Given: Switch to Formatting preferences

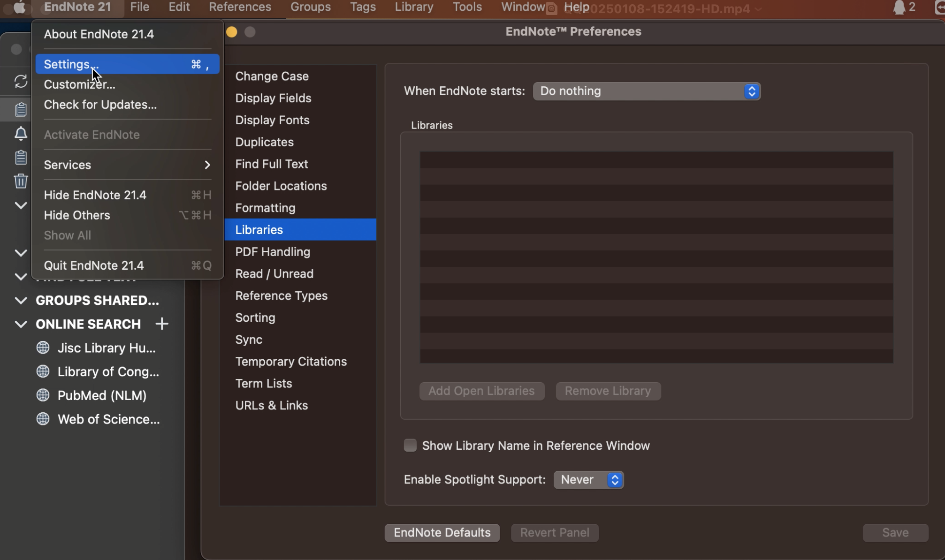Looking at the screenshot, I should click(x=300, y=208).
